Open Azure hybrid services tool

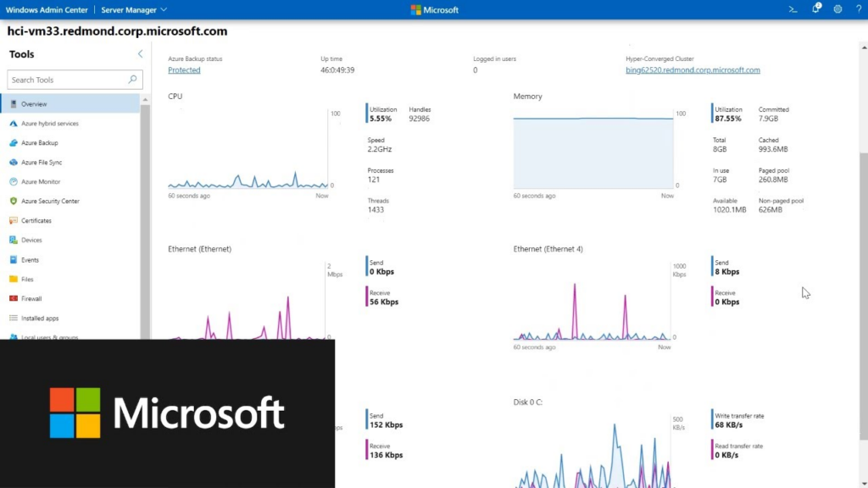[x=49, y=124]
